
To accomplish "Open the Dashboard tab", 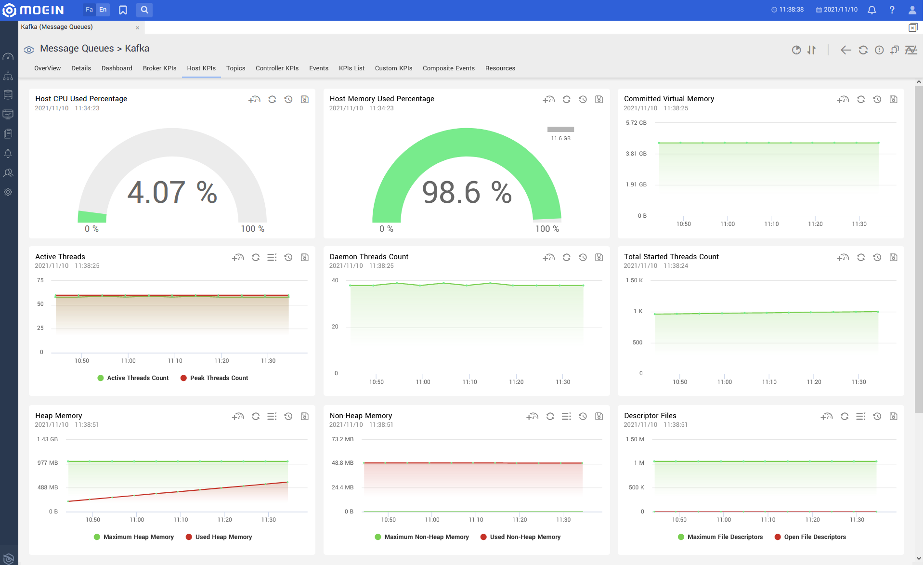I will coord(117,68).
